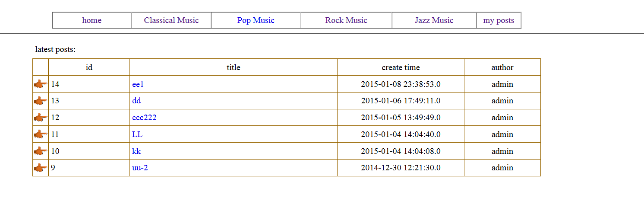Switch to the Pop Music category
Viewport: 644px width, 198px height.
point(256,20)
